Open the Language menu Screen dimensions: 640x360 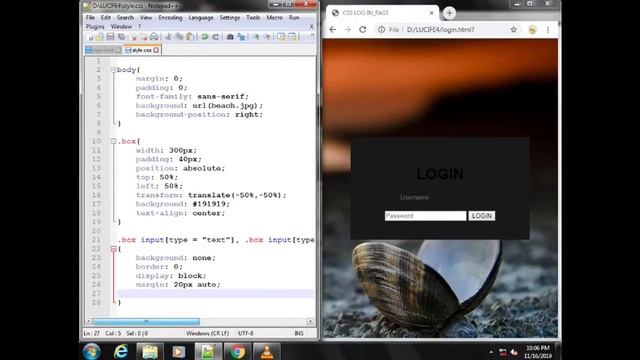[x=201, y=18]
